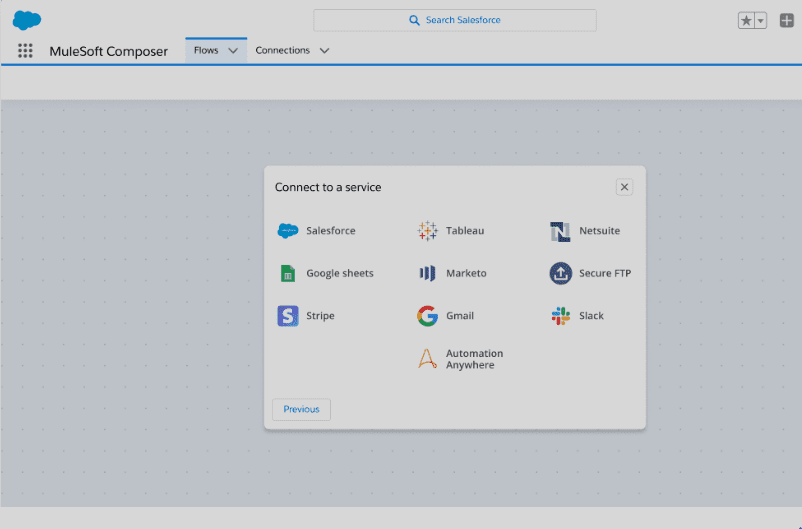802x529 pixels.
Task: Click the Favorites star icon
Action: tap(746, 20)
